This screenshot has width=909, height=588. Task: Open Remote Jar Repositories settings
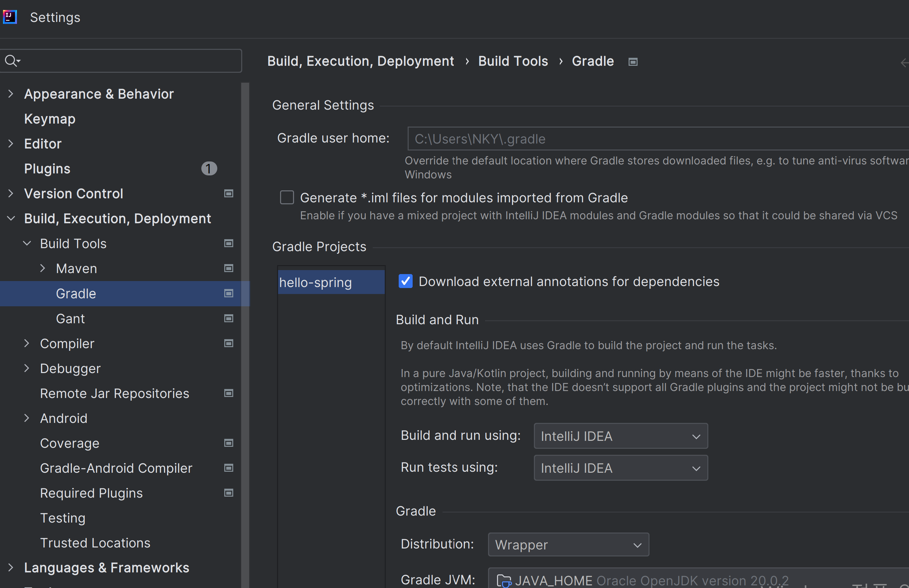pos(115,393)
